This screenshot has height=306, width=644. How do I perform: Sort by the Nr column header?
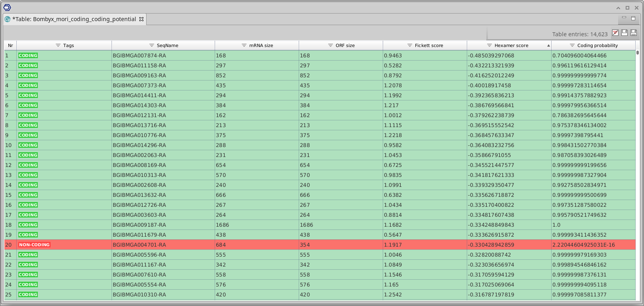click(10, 45)
